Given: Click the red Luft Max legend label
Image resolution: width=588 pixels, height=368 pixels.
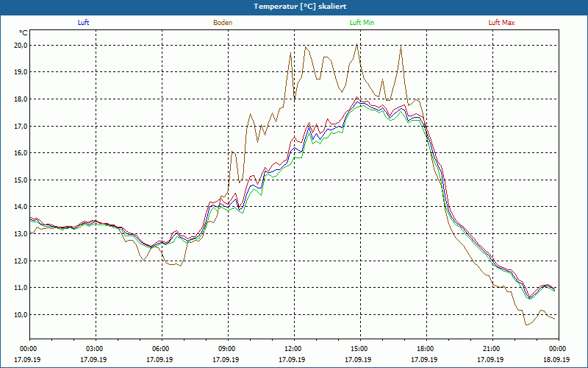Looking at the screenshot, I should pos(501,23).
